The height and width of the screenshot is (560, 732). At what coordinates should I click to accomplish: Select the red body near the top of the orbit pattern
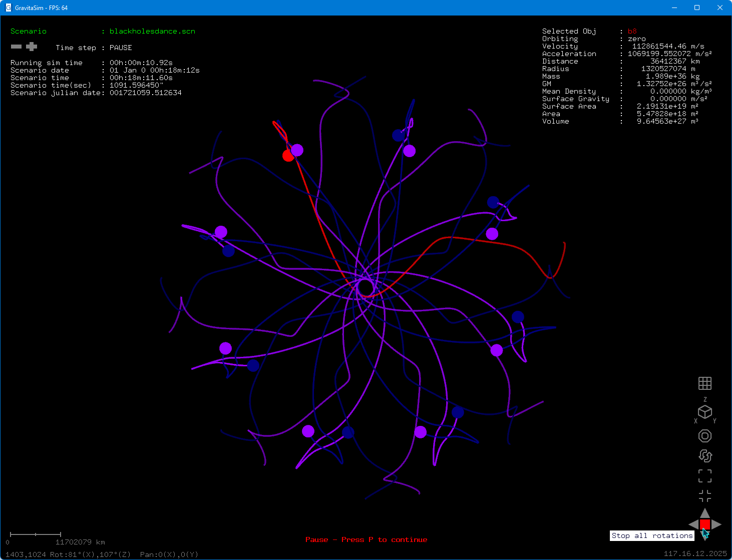(x=288, y=156)
